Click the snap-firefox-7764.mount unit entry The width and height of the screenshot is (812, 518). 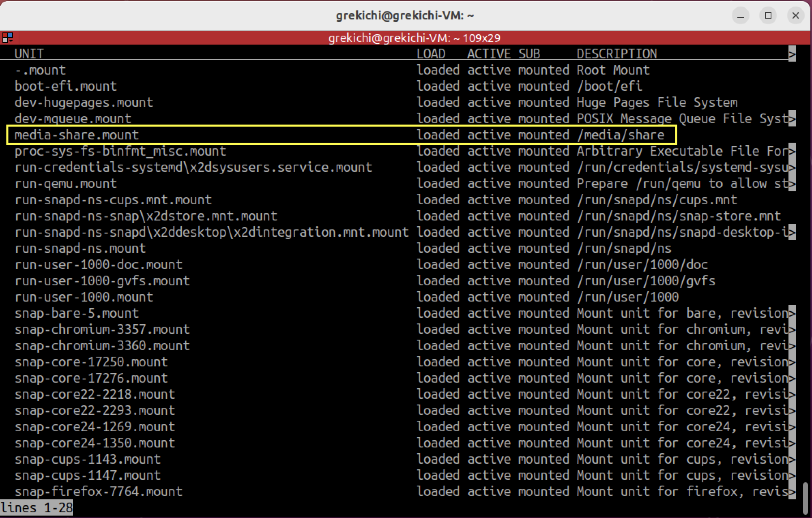[99, 492]
